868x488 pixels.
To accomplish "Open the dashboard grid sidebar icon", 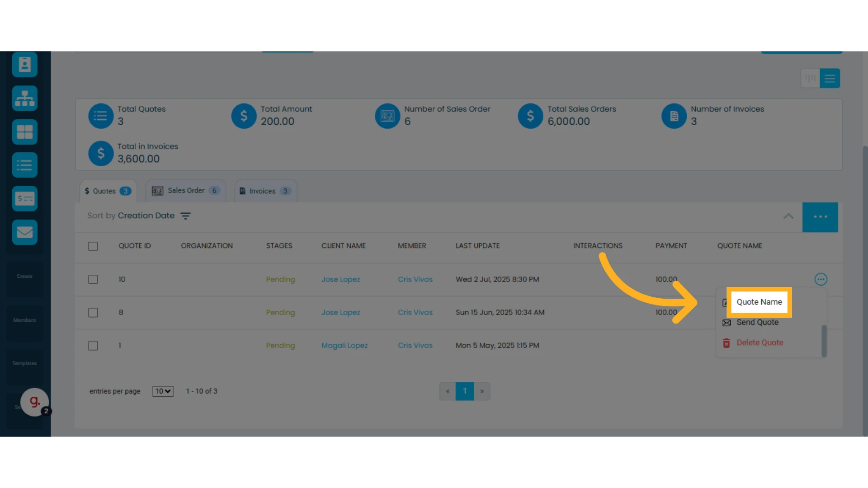I will 24,131.
